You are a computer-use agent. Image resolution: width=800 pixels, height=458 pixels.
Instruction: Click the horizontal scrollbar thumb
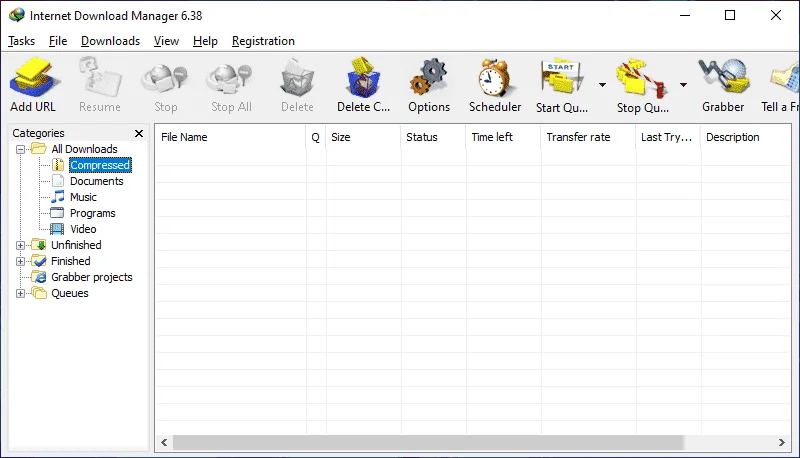point(428,442)
